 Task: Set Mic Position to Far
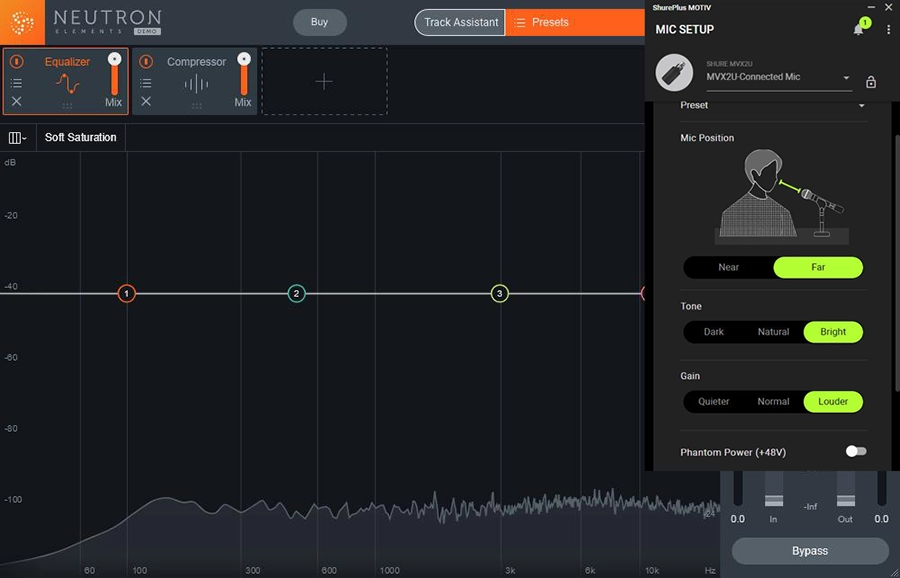click(x=818, y=267)
